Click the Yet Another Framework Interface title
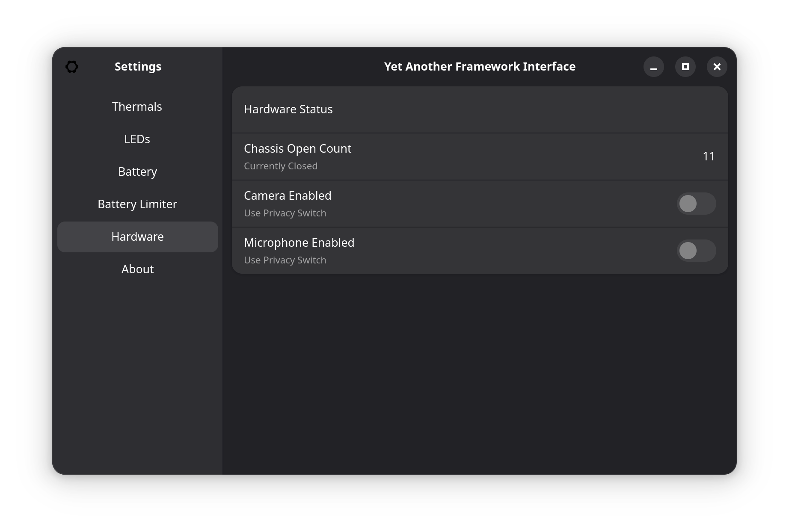Image resolution: width=789 pixels, height=532 pixels. coord(480,67)
